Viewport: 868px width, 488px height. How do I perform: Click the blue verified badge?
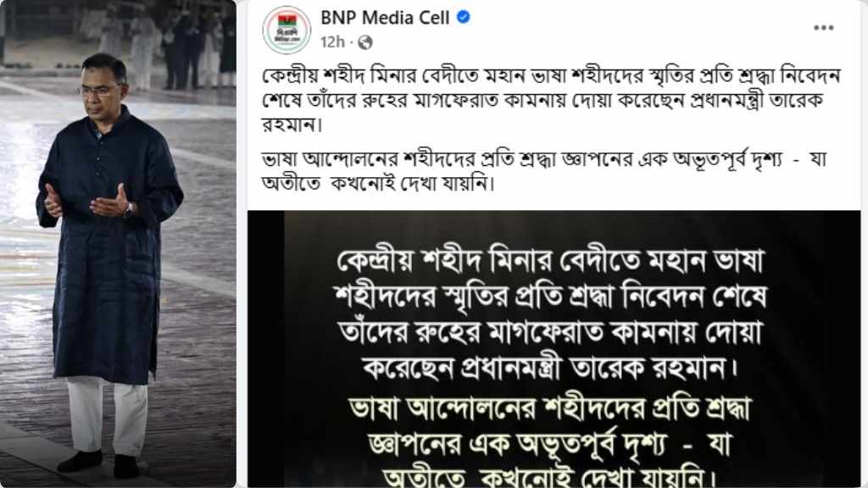click(x=464, y=17)
